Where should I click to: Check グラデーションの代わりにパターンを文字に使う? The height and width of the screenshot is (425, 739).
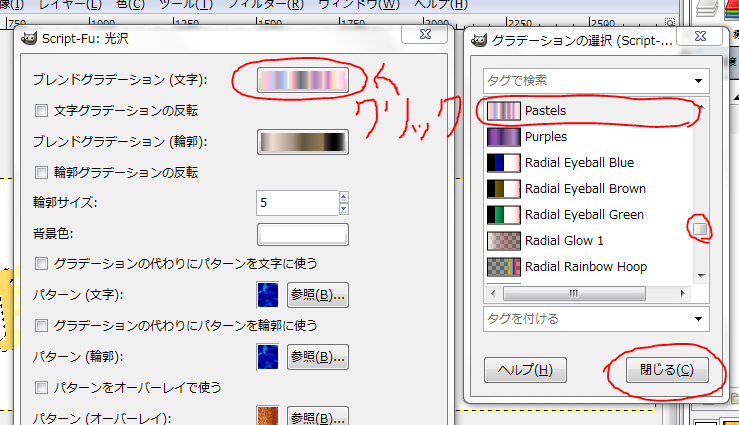point(41,263)
